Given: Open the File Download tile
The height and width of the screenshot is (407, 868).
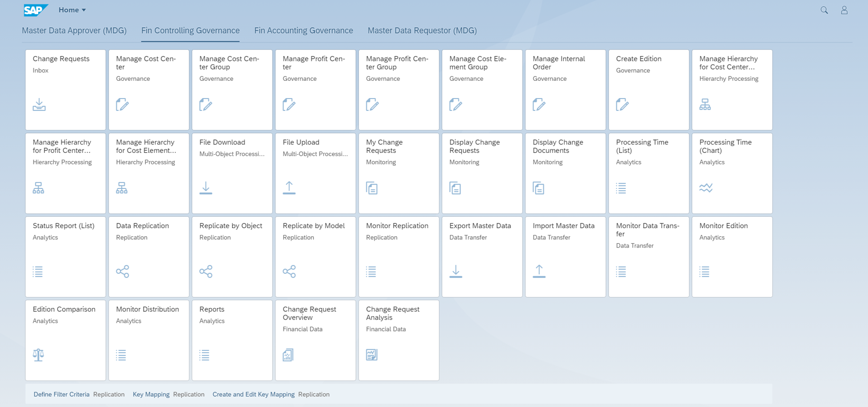Looking at the screenshot, I should pos(232,173).
